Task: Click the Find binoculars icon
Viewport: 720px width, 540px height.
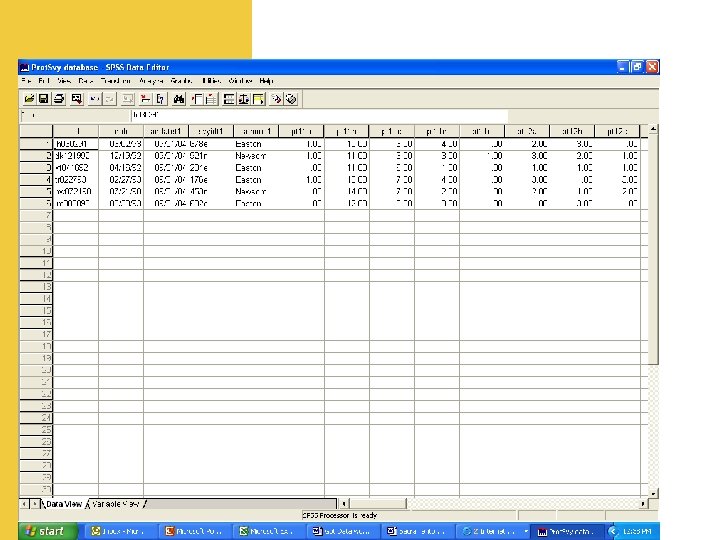Action: click(x=179, y=99)
